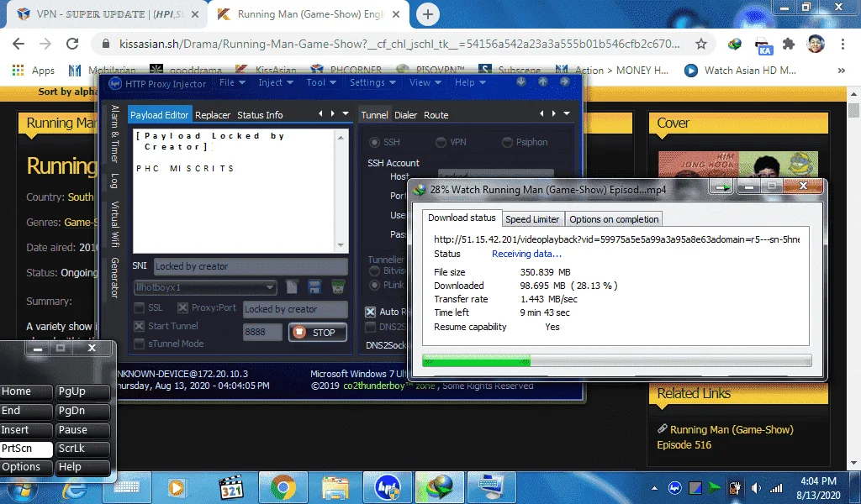Click the save config floppy icon
This screenshot has width=861, height=504.
coord(314,286)
